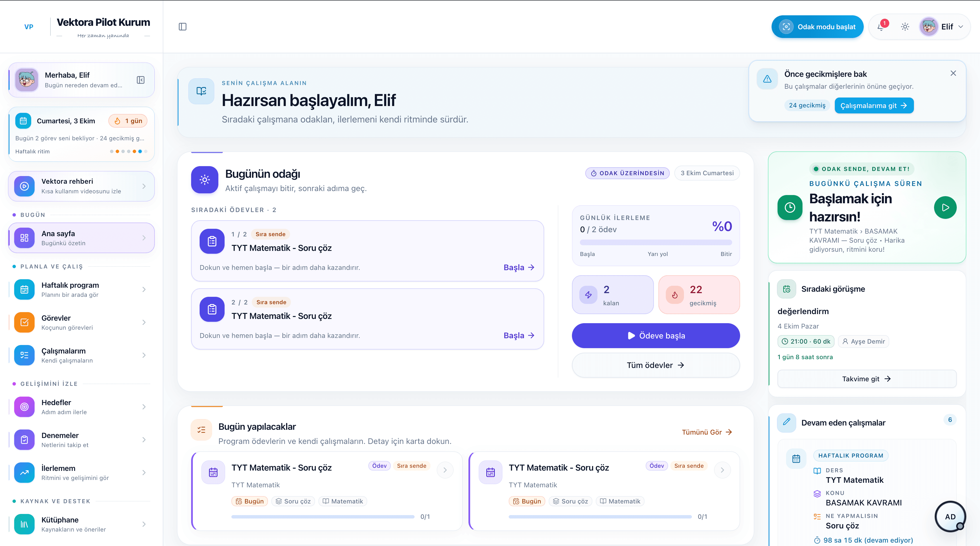This screenshot has width=980, height=546.
Task: Click the Ödeve başla button
Action: coord(656,335)
